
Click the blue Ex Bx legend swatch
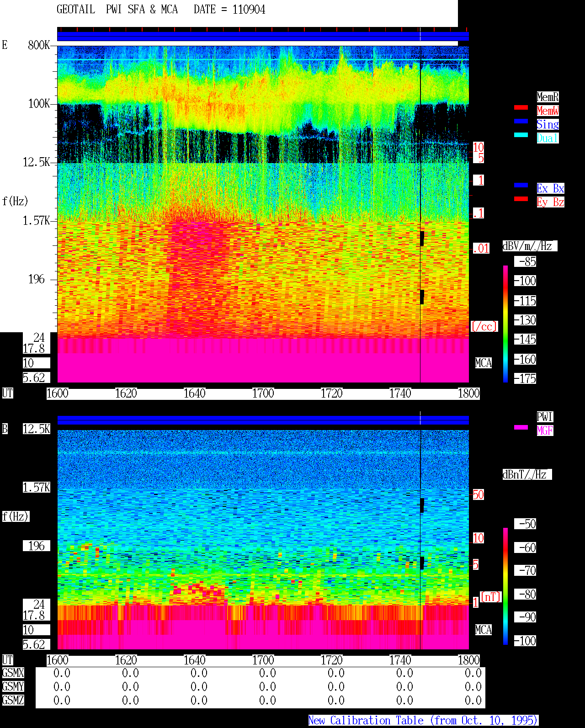[521, 185]
